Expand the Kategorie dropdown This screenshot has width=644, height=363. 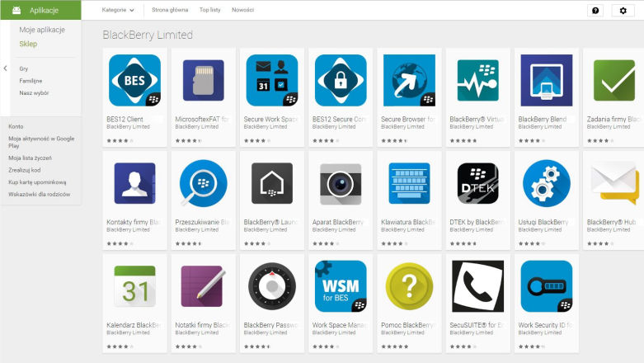(118, 10)
